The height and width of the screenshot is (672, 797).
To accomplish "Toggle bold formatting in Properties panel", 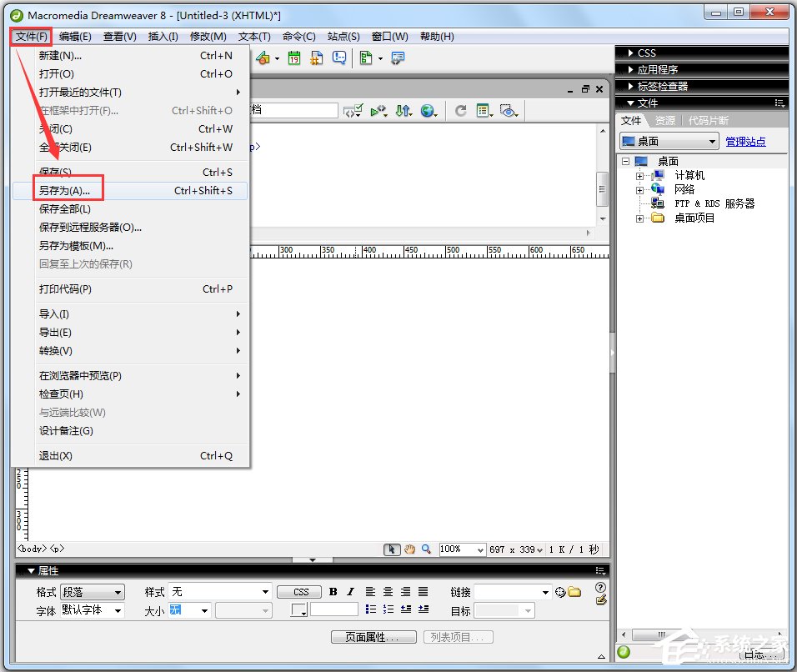I will 333,592.
